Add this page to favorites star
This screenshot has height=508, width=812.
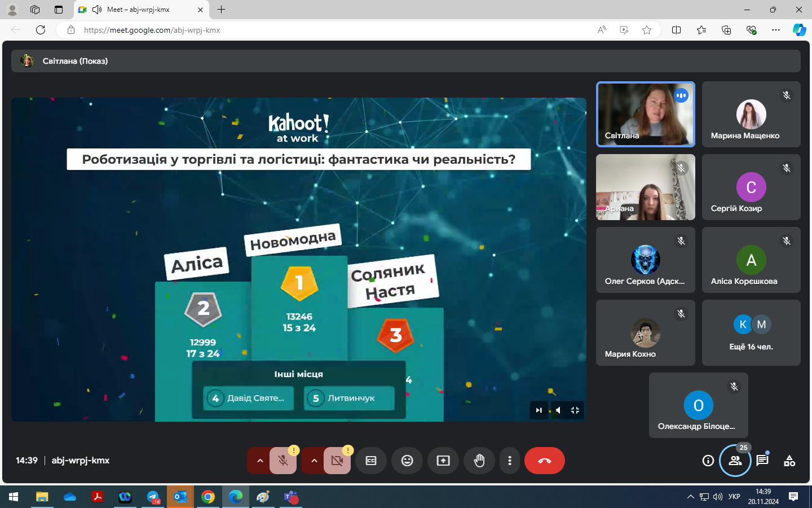647,30
